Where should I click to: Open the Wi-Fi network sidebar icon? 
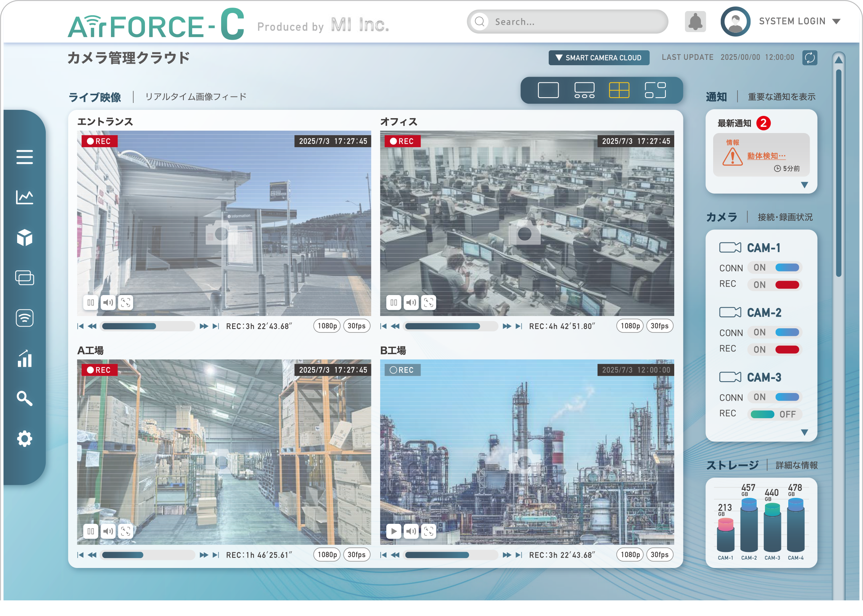point(24,318)
